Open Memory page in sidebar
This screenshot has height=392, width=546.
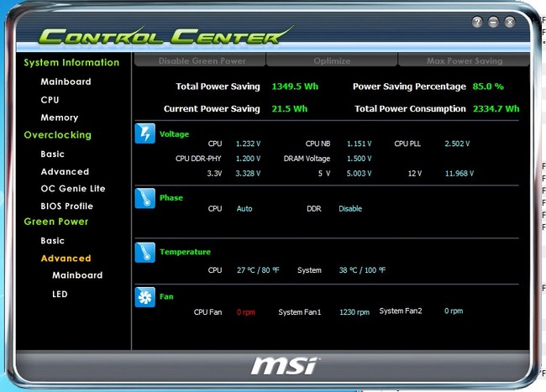[59, 118]
